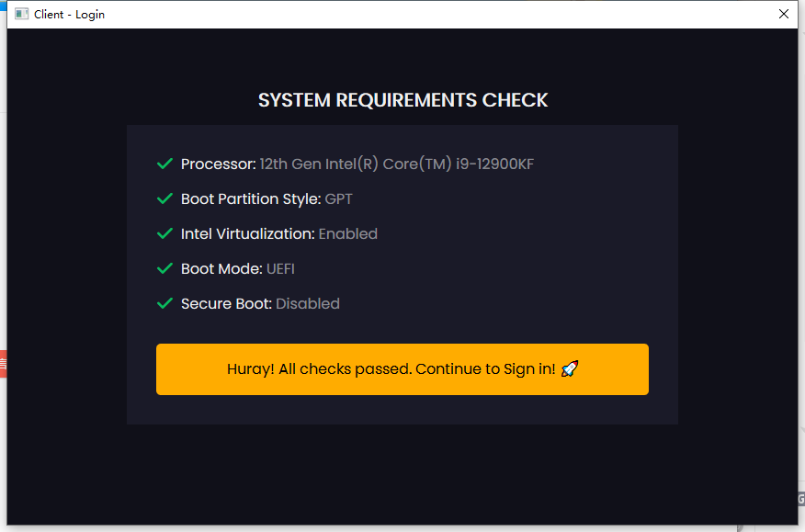
Task: Click the Disabled Secure Boot status text
Action: (308, 304)
